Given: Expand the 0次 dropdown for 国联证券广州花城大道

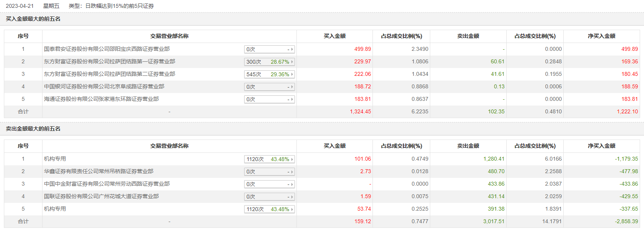Looking at the screenshot, I should 269,197.
